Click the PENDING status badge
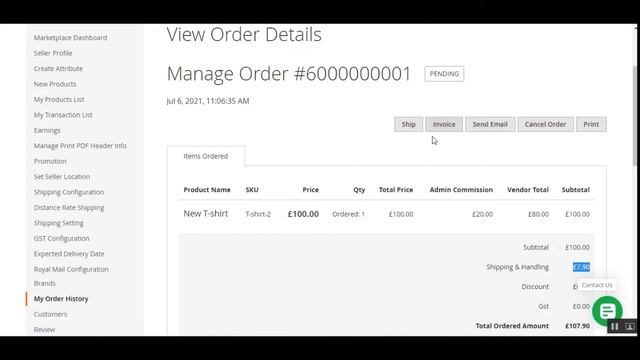 [444, 74]
